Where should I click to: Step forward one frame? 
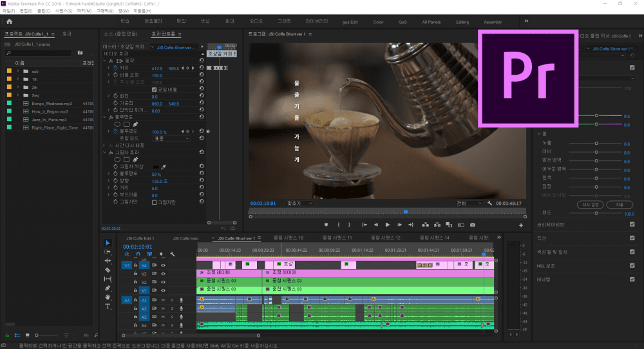(x=399, y=225)
